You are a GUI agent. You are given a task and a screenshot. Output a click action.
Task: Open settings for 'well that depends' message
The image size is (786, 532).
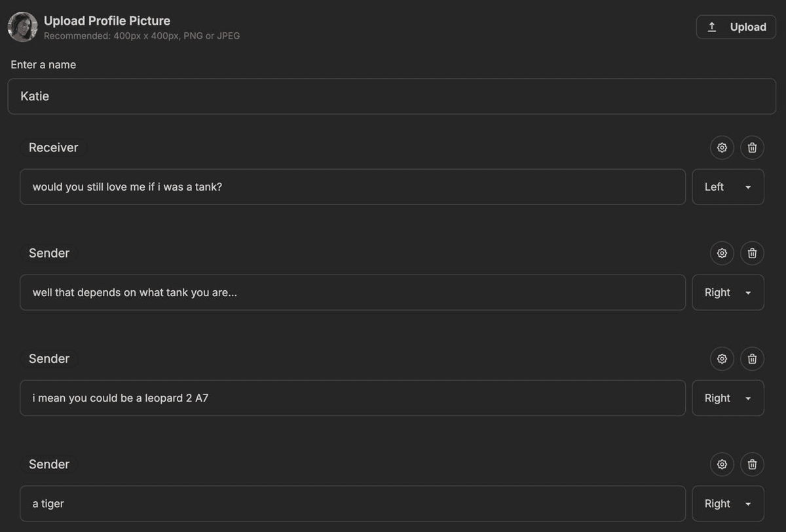(x=722, y=253)
